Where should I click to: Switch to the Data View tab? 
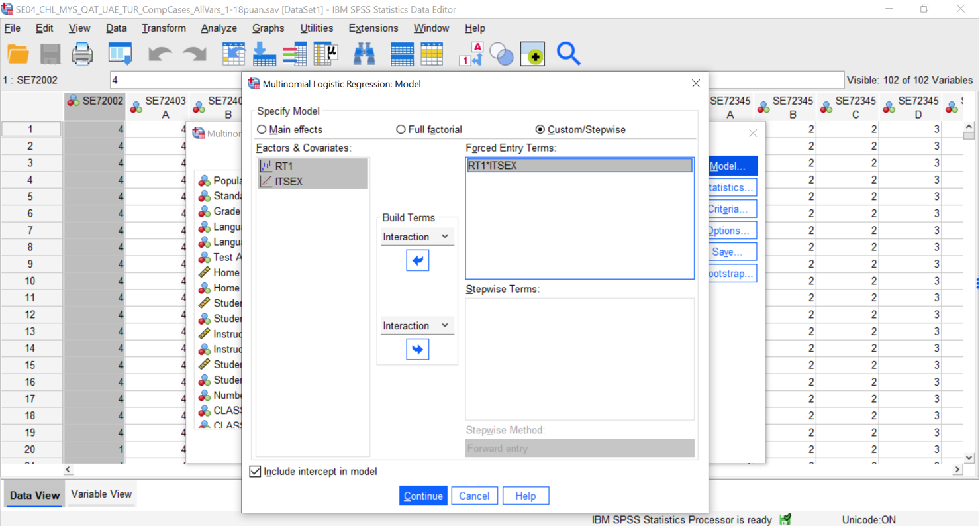coord(34,495)
